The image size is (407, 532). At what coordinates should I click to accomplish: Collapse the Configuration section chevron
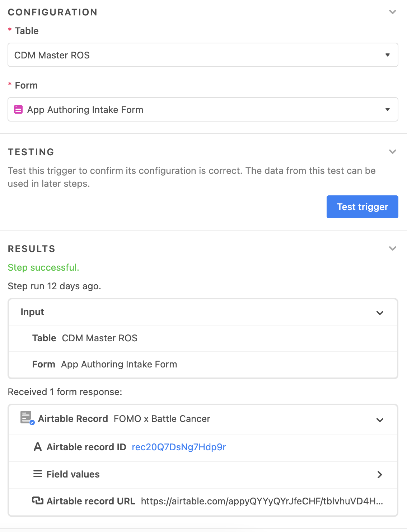tap(393, 12)
